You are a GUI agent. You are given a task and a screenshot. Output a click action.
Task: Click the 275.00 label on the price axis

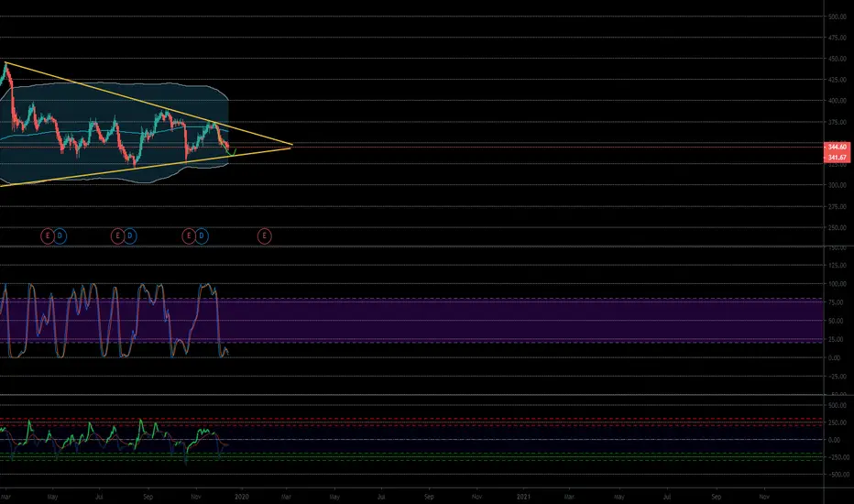point(838,207)
